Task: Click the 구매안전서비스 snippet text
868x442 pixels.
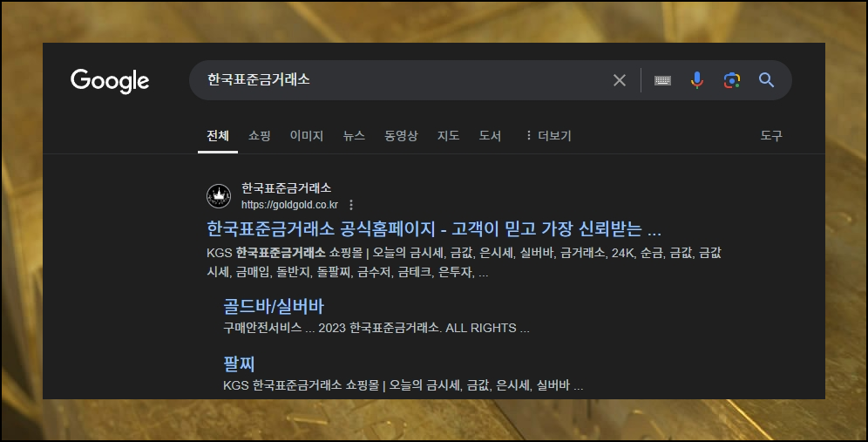Action: coord(376,328)
